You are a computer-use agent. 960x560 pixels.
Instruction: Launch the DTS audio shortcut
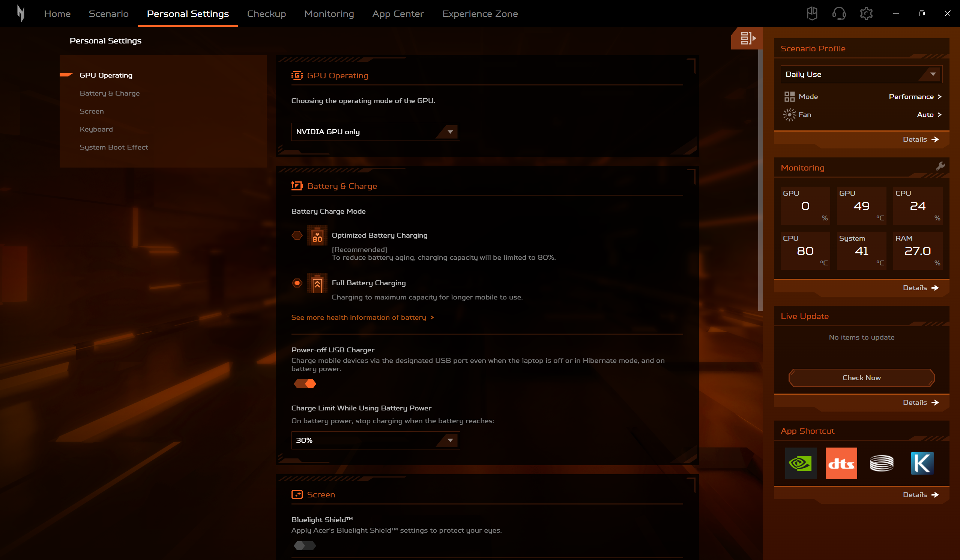point(841,463)
